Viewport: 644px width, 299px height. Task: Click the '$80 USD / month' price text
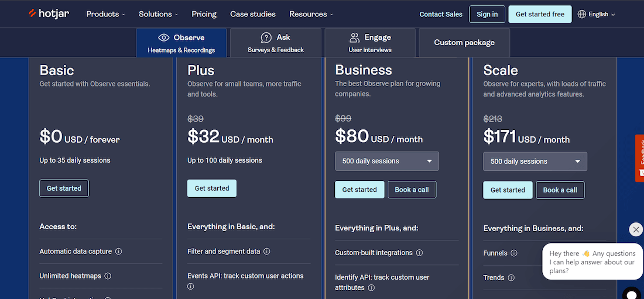pos(379,136)
